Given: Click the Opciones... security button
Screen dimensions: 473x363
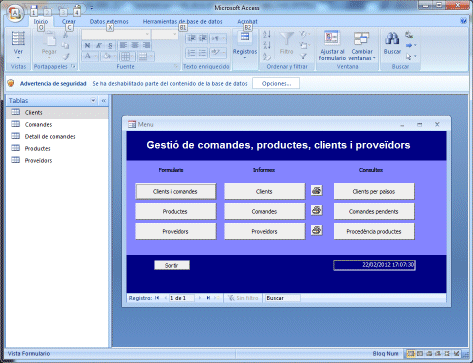Looking at the screenshot, I should [276, 83].
